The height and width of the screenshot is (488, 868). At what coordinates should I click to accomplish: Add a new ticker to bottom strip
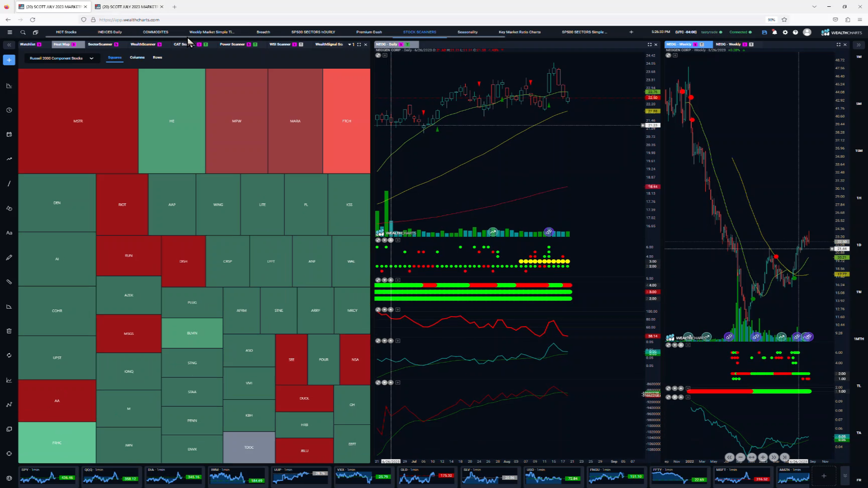point(824,476)
